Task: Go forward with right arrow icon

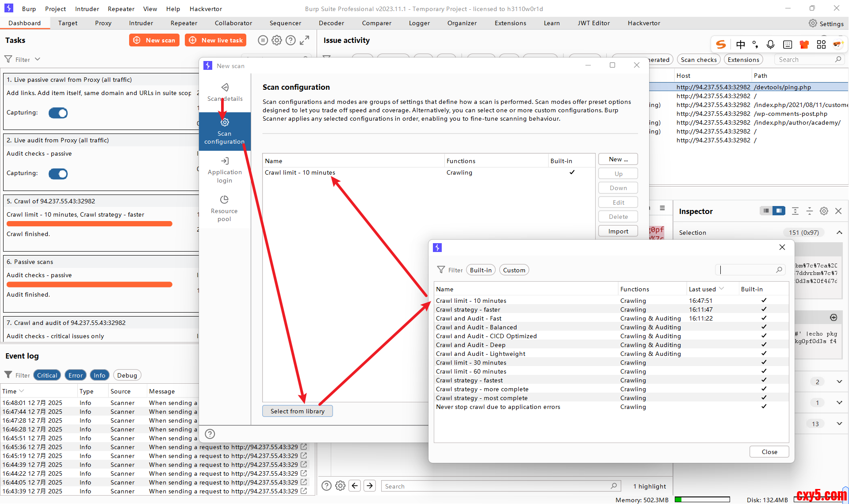Action: pos(370,486)
